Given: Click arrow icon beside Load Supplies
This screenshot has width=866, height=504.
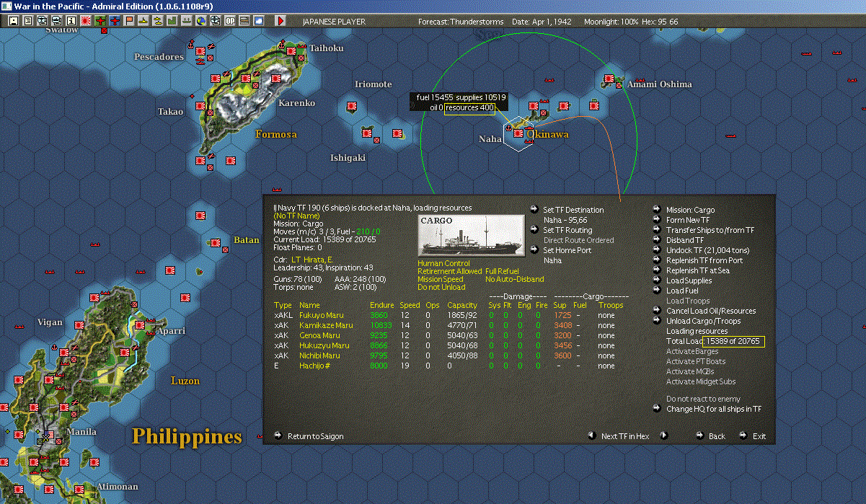Looking at the screenshot, I should pyautogui.click(x=657, y=280).
